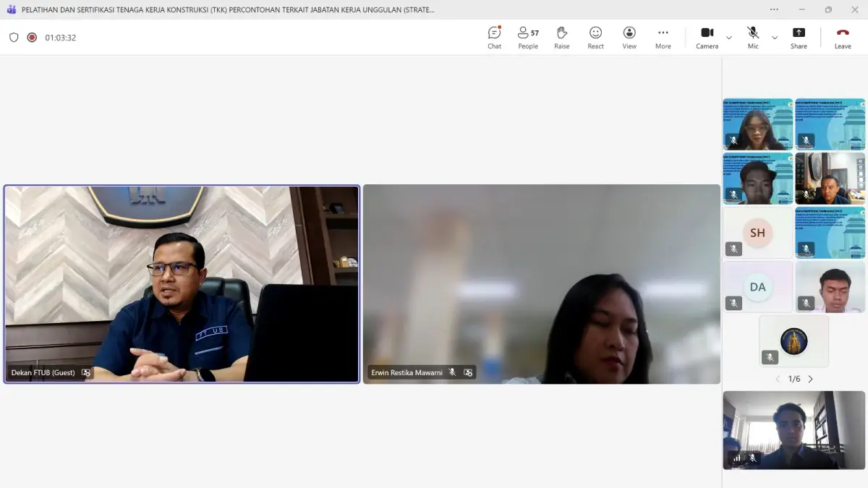Open the More actions menu
868x488 pixels.
pos(663,38)
